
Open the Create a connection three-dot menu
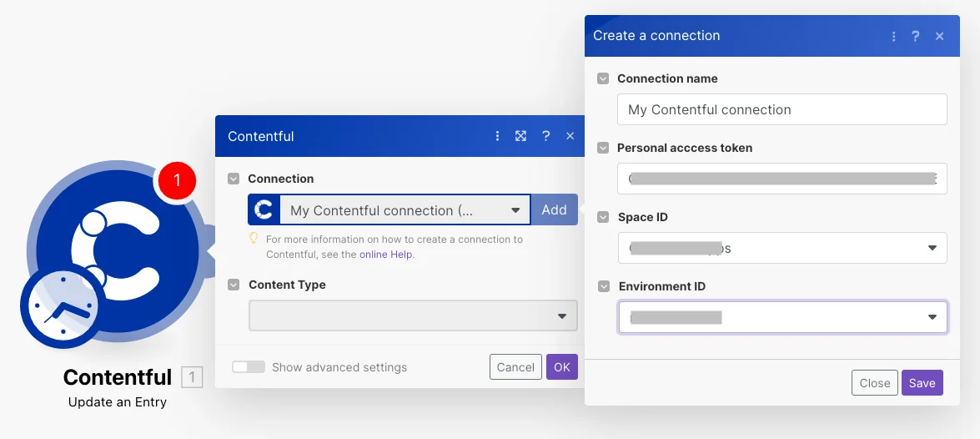point(894,36)
